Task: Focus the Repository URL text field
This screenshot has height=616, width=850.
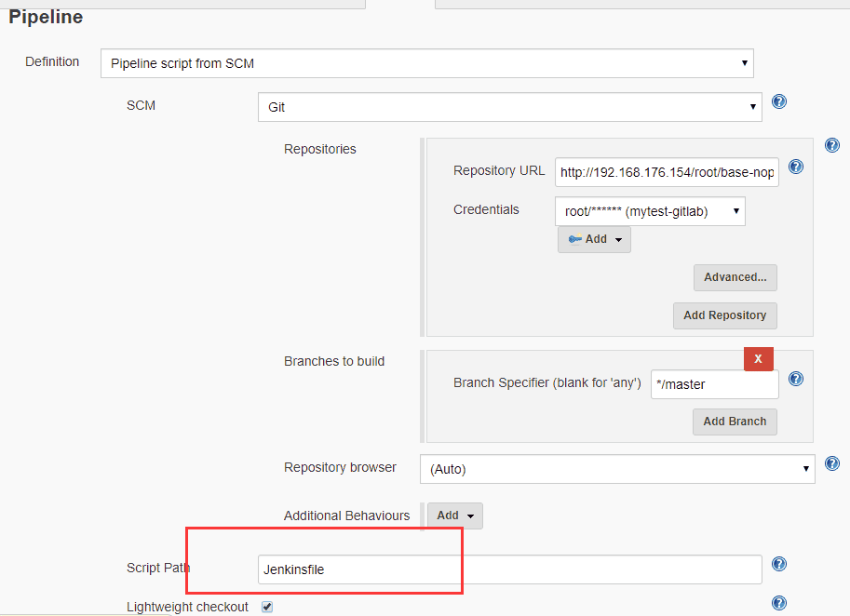Action: pos(667,172)
